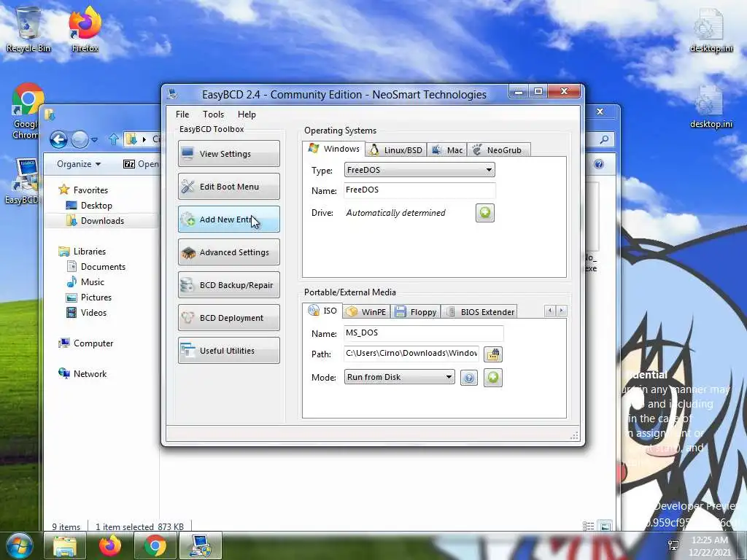The image size is (747, 560).
Task: Click the Chrome taskbar icon
Action: (155, 545)
